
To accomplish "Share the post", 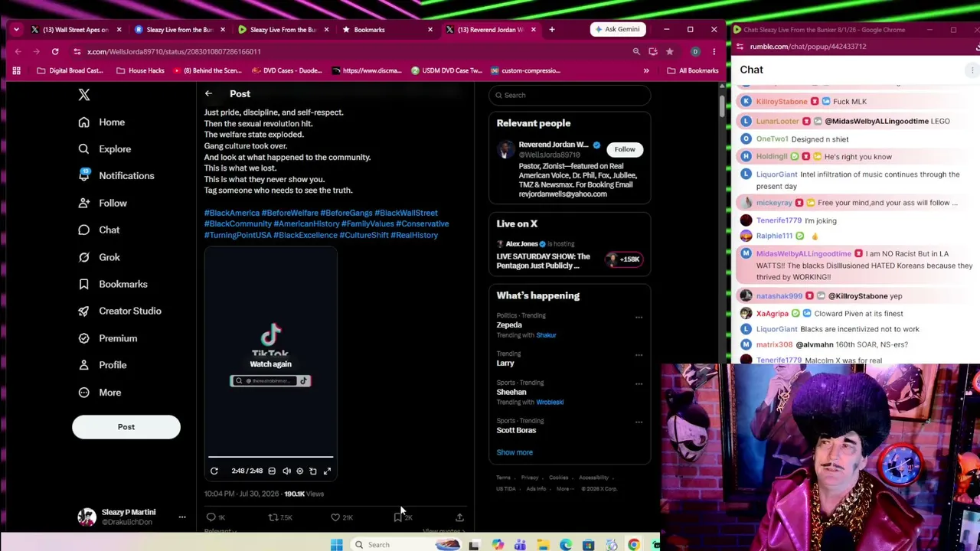I will [x=459, y=518].
